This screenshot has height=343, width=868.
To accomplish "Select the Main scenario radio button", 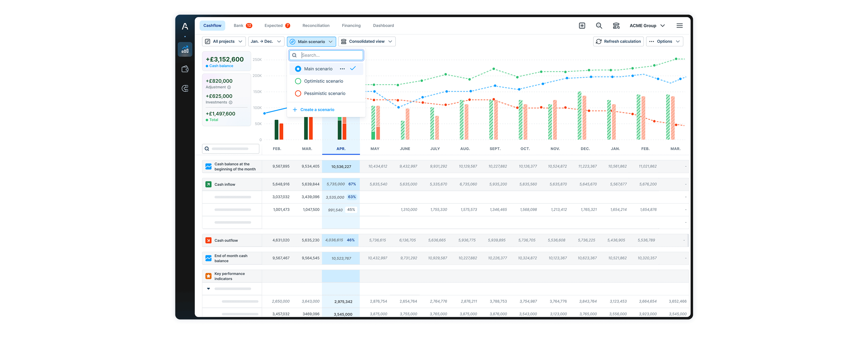I will tap(298, 69).
